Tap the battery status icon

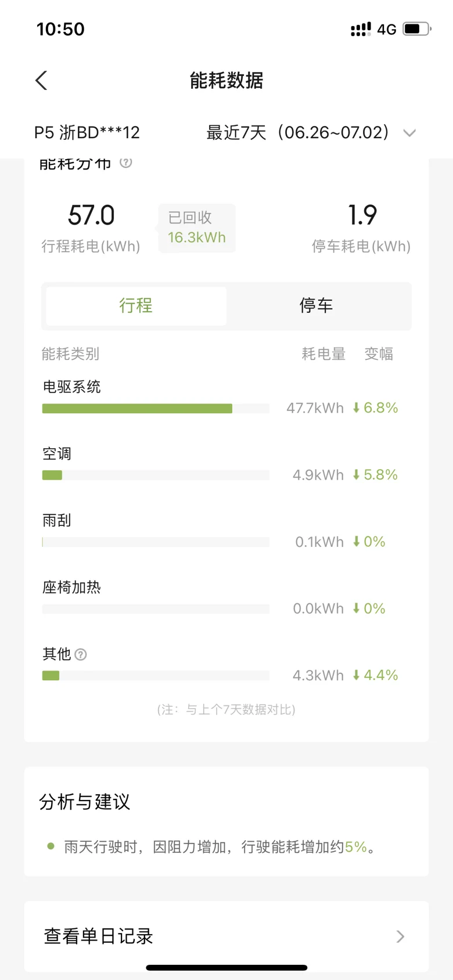(x=416, y=28)
